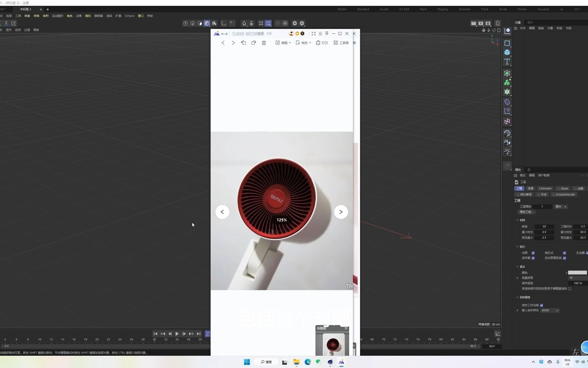Go to previous image in the viewer toolbar
The image size is (588, 368).
pos(223,43)
